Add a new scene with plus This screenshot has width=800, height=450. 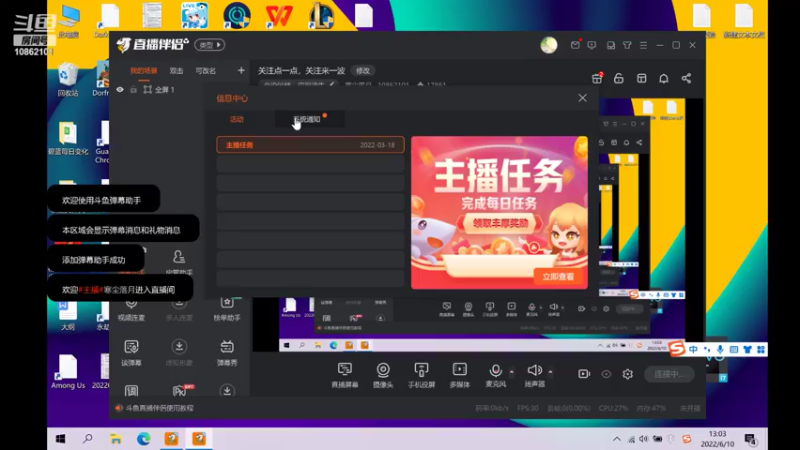pyautogui.click(x=241, y=70)
